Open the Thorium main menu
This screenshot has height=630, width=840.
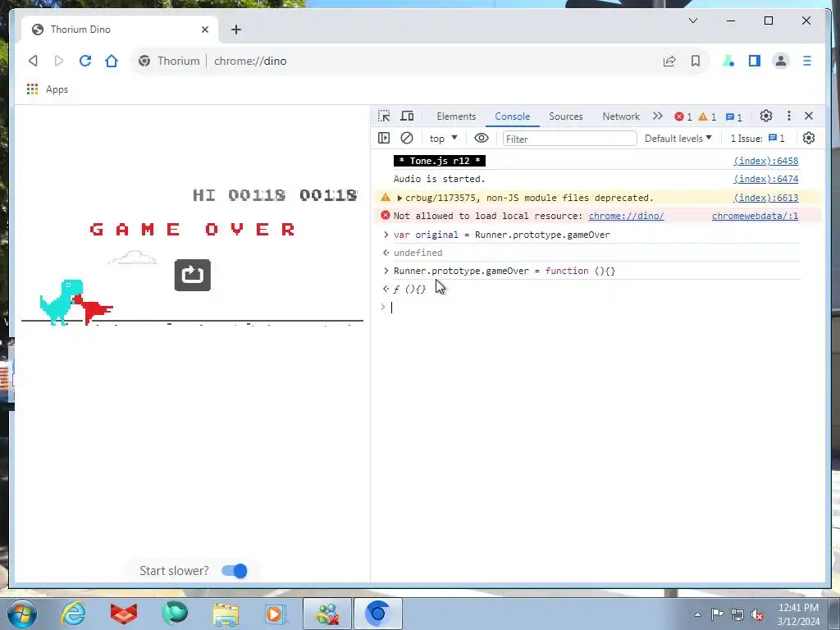807,61
